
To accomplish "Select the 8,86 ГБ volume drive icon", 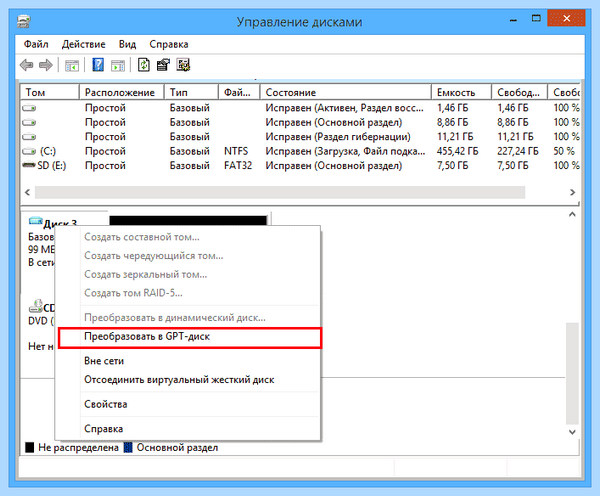I will (x=29, y=122).
